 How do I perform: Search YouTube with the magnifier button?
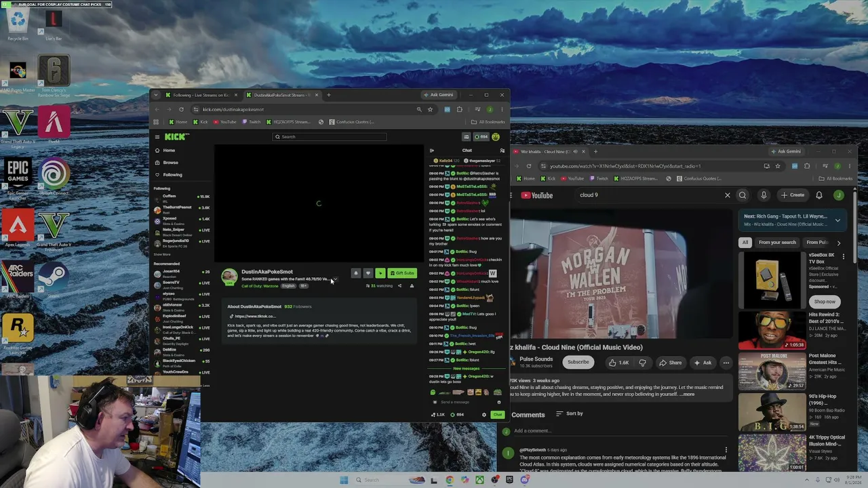(743, 195)
